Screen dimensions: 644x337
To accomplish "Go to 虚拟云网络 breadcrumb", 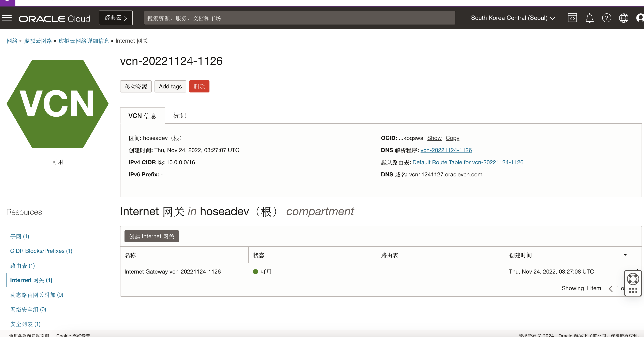I will click(38, 41).
